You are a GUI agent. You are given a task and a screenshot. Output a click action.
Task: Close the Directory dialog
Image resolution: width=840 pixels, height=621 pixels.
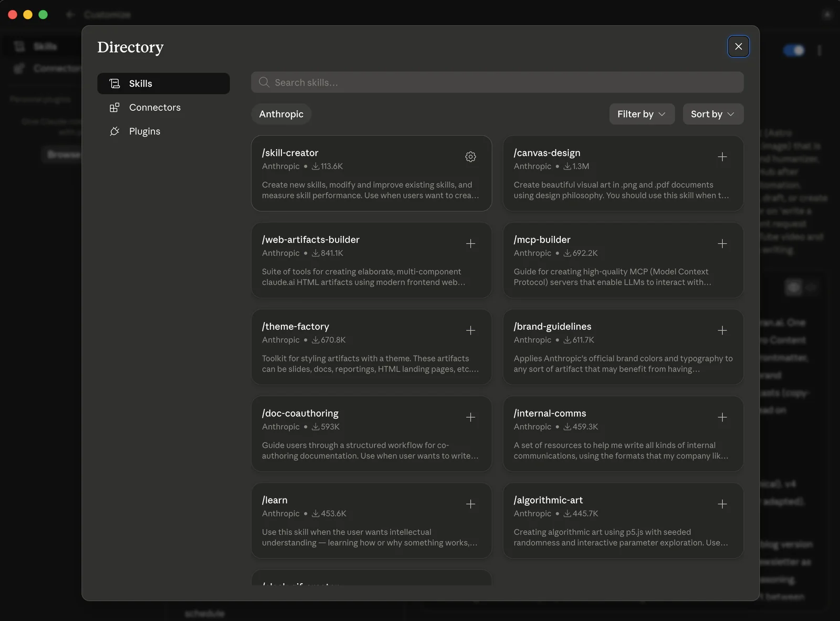click(x=738, y=46)
